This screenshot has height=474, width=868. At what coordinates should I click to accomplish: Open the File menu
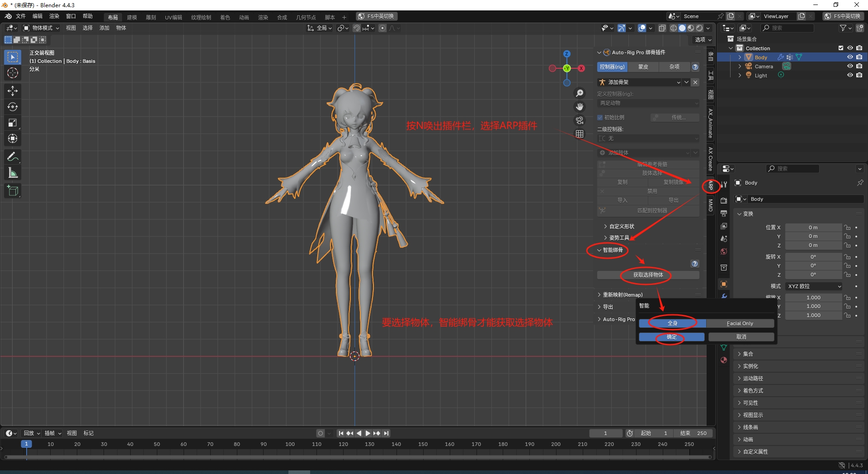(x=21, y=16)
